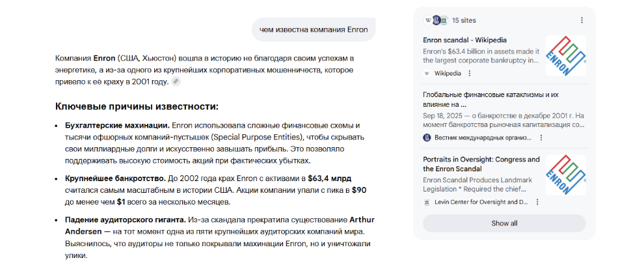Open 'Enron scandal - Wikipedia' result
The width and height of the screenshot is (644, 271).
464,40
